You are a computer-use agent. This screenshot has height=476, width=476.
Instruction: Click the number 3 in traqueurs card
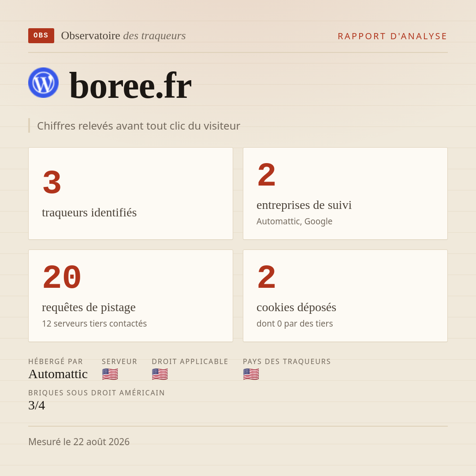tap(52, 182)
